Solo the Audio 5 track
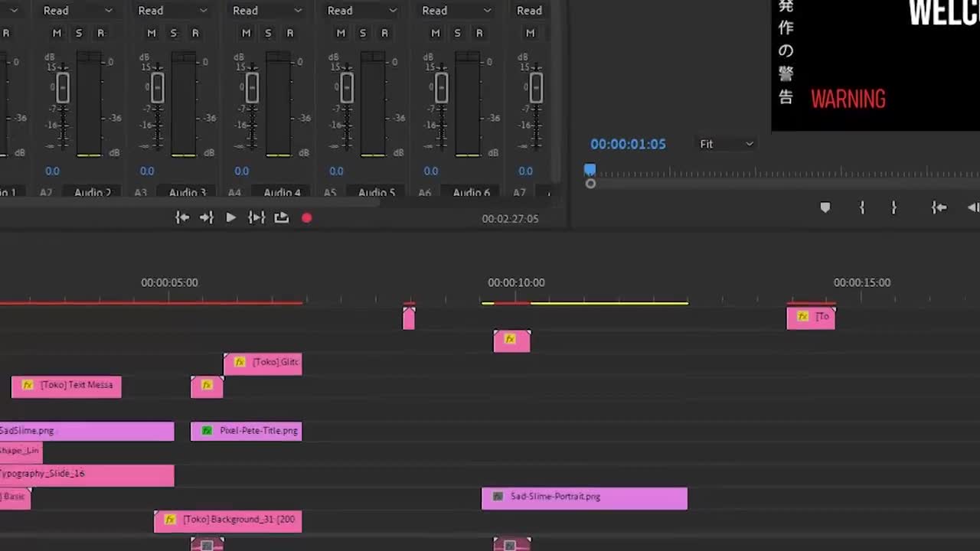Image resolution: width=980 pixels, height=551 pixels. point(363,33)
